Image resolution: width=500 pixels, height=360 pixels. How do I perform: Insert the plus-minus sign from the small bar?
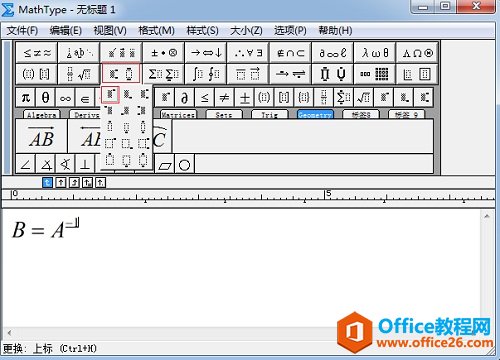(244, 98)
